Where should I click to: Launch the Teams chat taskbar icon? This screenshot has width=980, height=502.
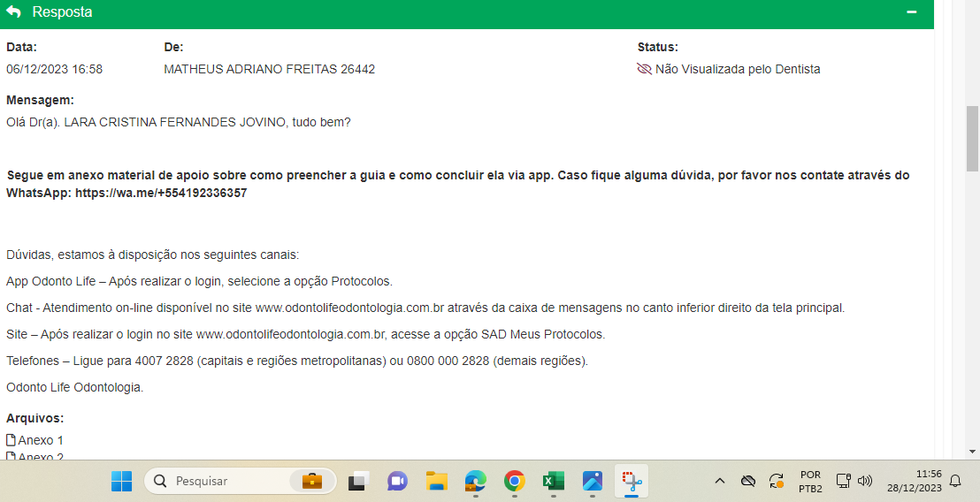(397, 481)
